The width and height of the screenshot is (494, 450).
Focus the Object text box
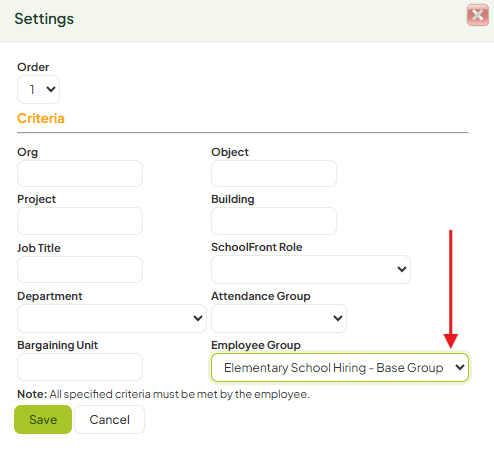tap(274, 173)
